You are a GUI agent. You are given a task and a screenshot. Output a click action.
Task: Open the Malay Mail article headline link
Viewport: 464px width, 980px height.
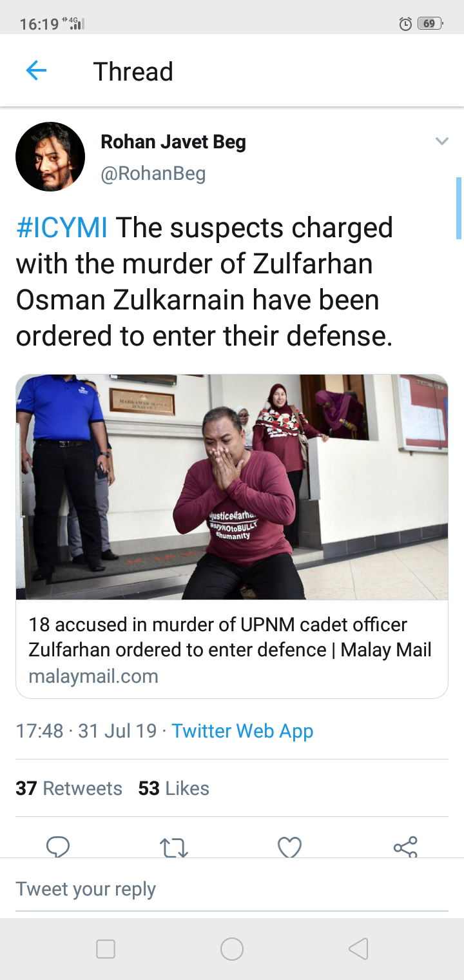tap(230, 637)
